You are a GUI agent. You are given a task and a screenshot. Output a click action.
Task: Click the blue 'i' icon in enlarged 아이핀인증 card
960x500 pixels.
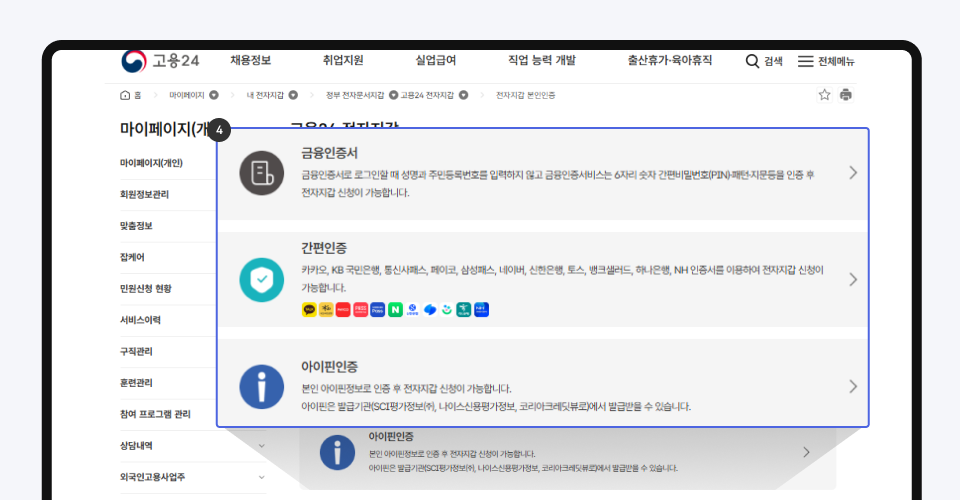pyautogui.click(x=261, y=387)
